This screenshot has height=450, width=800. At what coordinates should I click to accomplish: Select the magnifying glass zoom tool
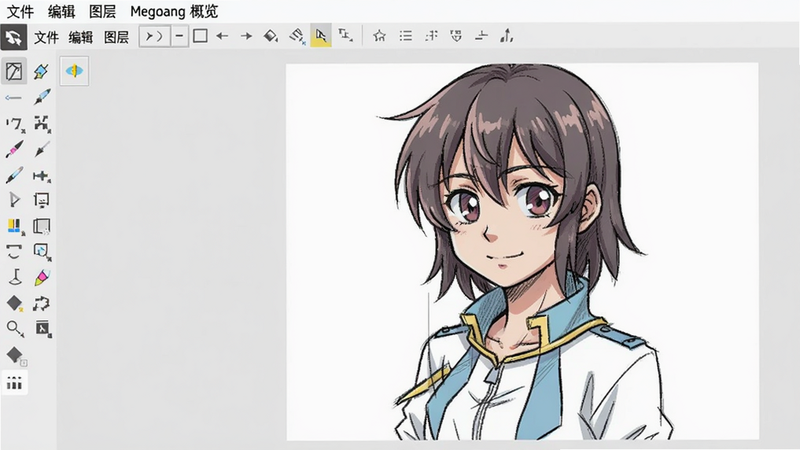coord(15,329)
